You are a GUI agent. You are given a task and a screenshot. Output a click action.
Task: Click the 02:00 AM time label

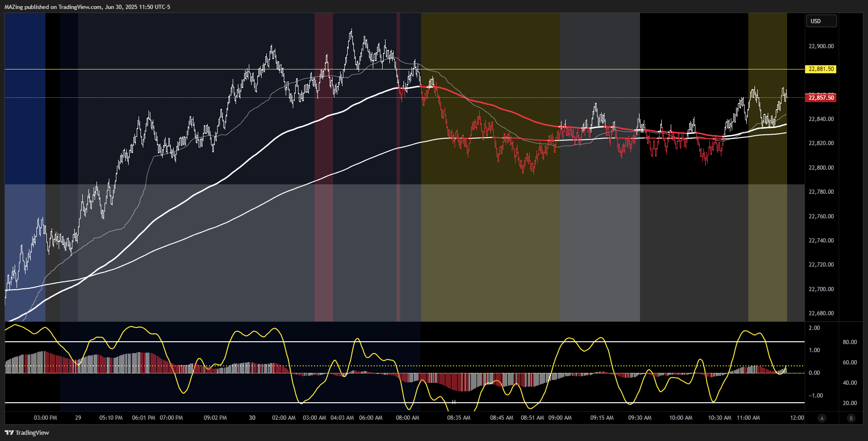point(284,418)
